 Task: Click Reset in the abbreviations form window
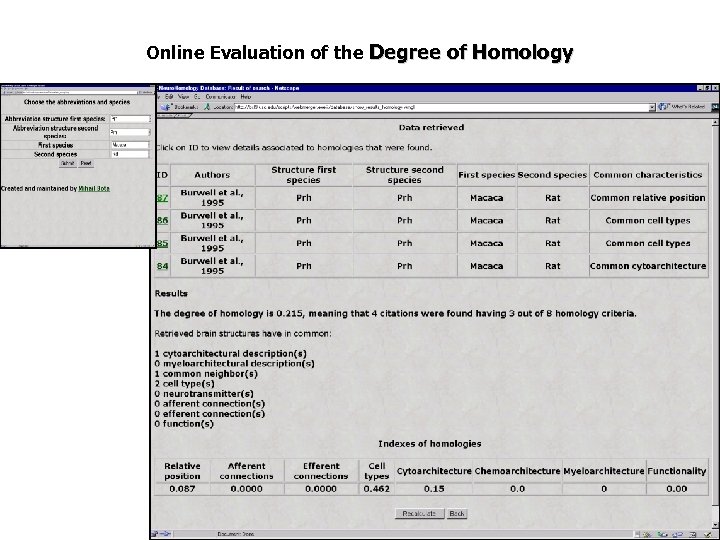(86, 163)
